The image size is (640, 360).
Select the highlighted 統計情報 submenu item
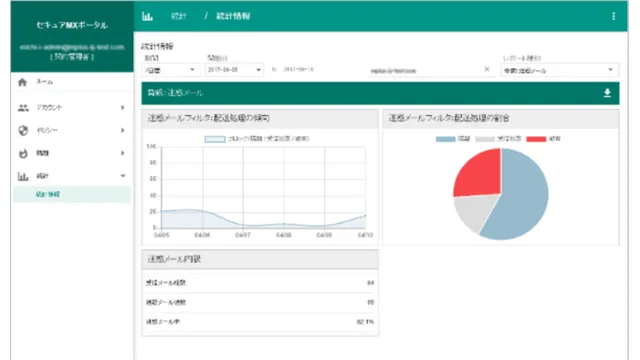[x=72, y=194]
